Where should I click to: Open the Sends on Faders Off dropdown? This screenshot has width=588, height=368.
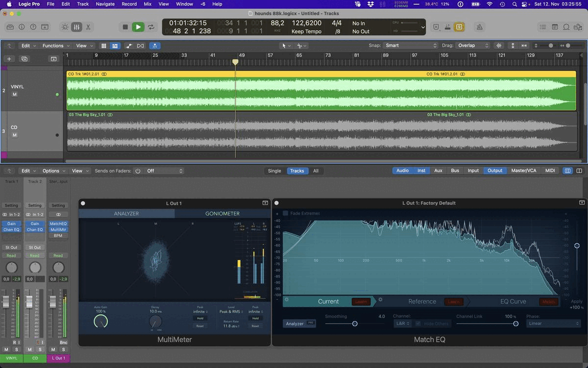[x=165, y=171]
